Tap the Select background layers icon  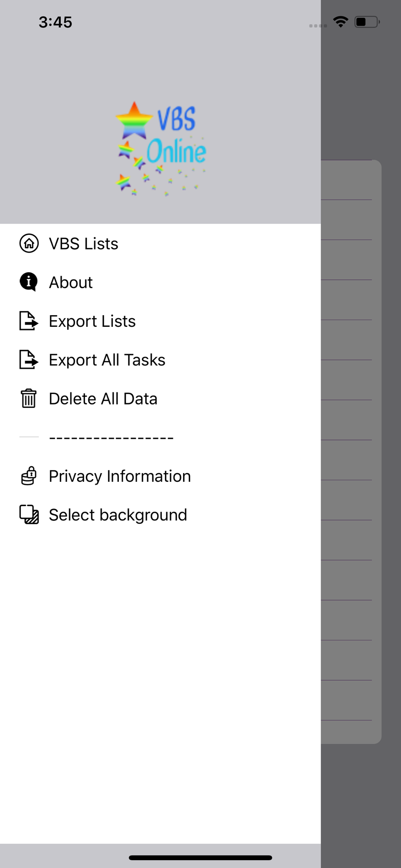29,515
